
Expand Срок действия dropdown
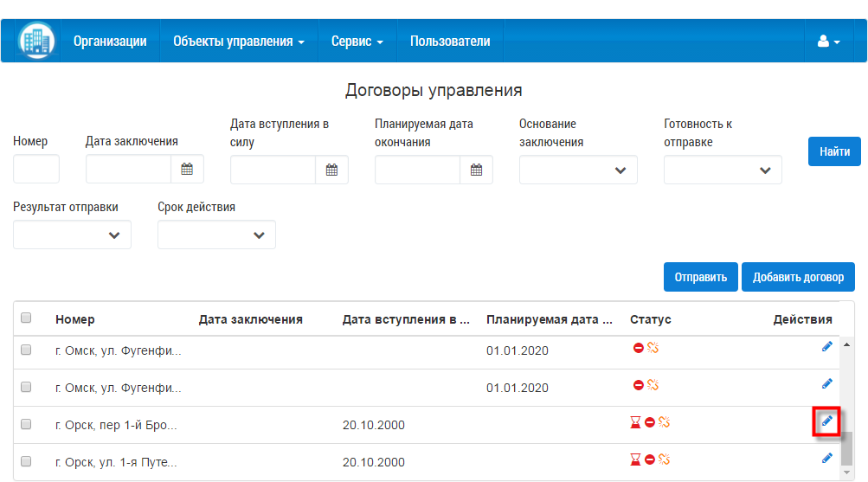click(x=216, y=235)
